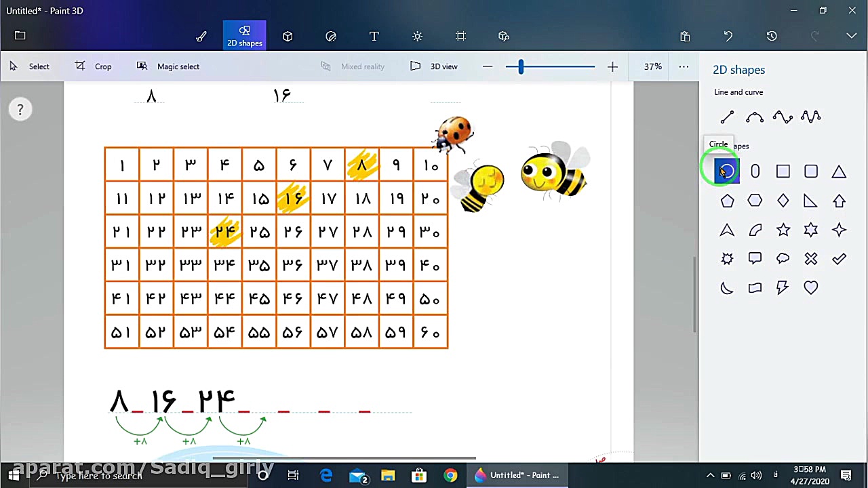Select the Leaf shape
The width and height of the screenshot is (868, 488).
tap(755, 230)
